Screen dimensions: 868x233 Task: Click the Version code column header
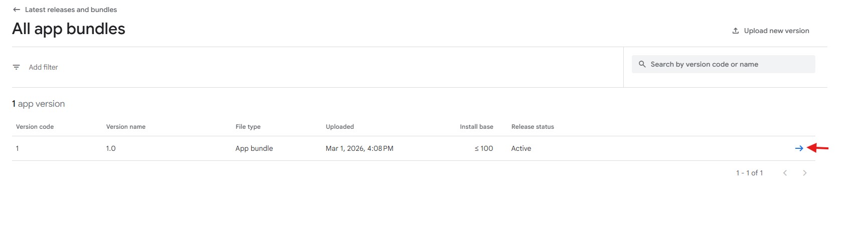tap(35, 127)
